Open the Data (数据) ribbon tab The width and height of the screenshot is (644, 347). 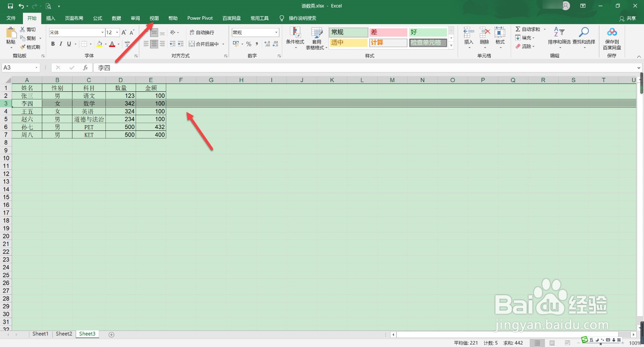click(x=116, y=18)
